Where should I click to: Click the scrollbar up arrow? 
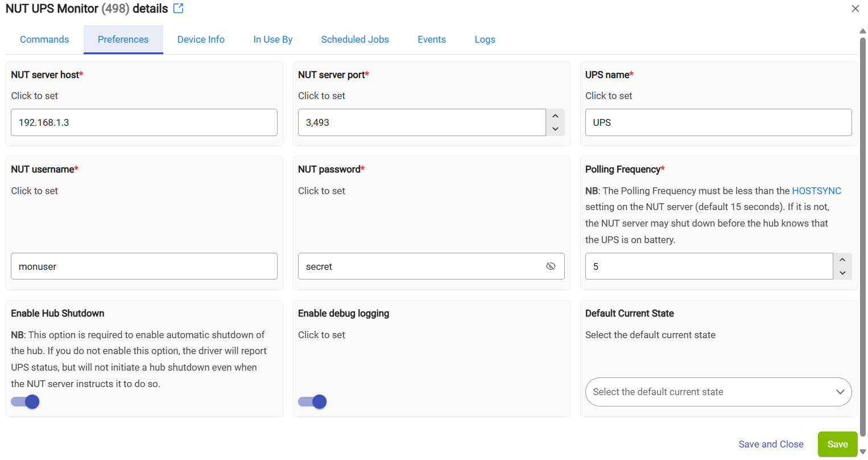coord(863,31)
